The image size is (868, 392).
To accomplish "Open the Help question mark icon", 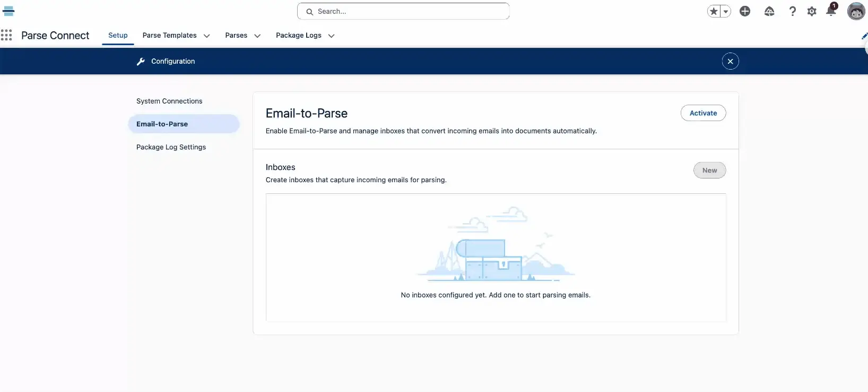I will 792,11.
